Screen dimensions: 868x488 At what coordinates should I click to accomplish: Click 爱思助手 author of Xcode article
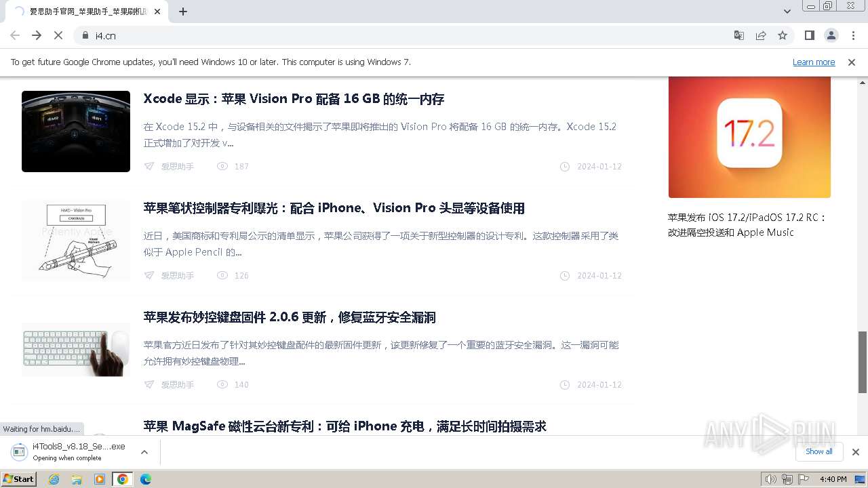(177, 167)
